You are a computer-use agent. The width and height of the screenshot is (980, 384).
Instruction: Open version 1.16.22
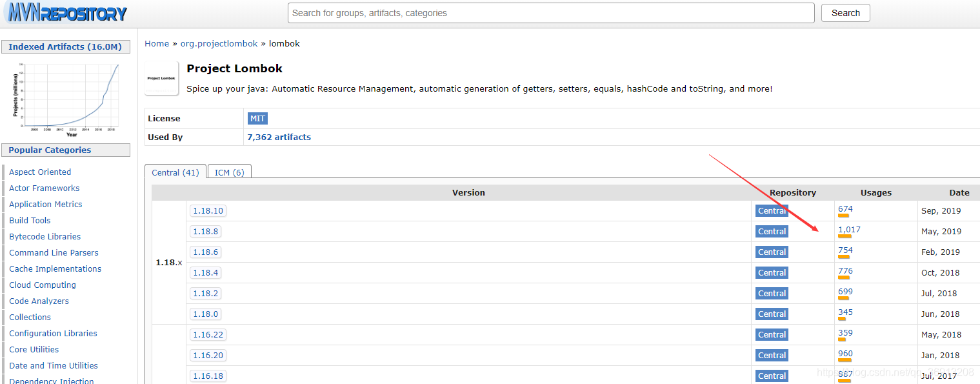pyautogui.click(x=208, y=334)
